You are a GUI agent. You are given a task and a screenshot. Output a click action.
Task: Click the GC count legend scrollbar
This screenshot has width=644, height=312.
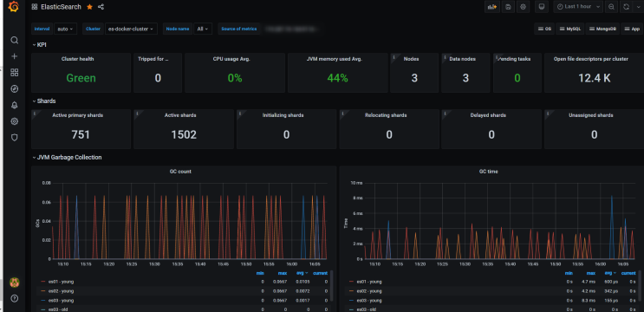coord(331,285)
